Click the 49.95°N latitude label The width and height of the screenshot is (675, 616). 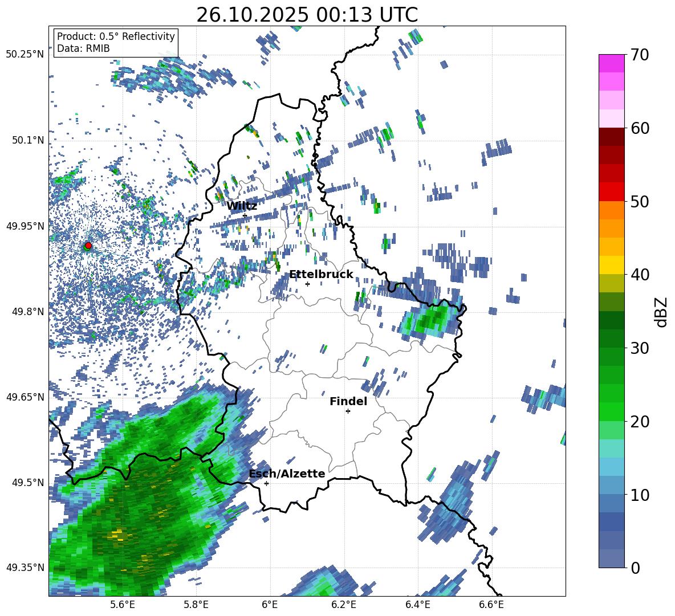25,226
